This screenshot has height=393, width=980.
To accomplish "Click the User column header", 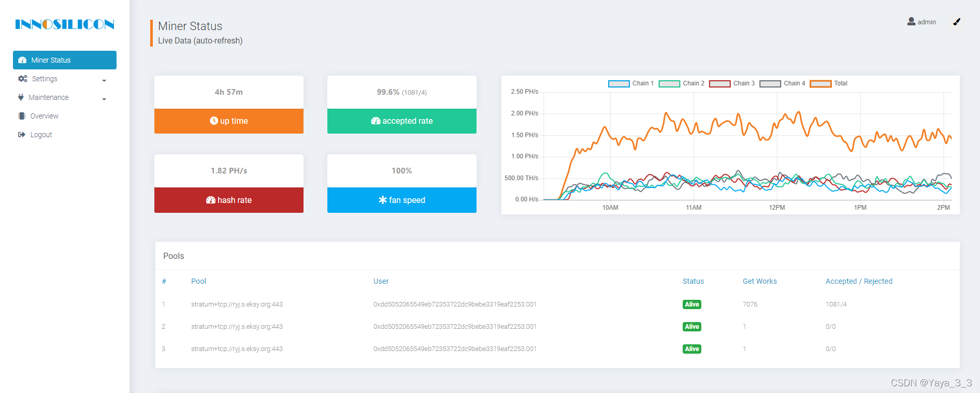I will [381, 281].
